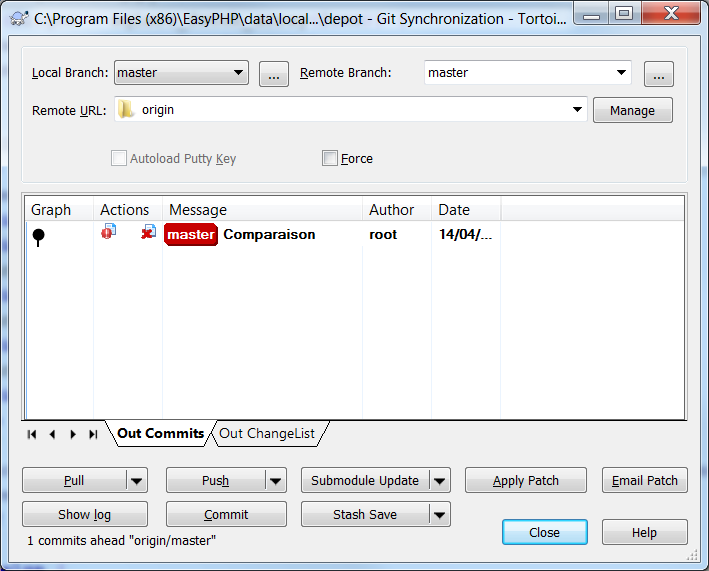Expand the Remote Branch combo box

622,72
